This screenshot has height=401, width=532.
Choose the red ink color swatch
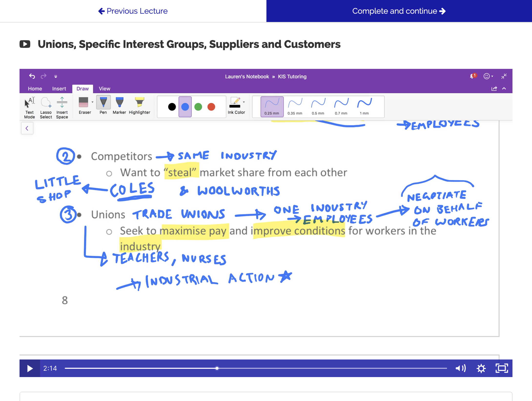tap(211, 107)
